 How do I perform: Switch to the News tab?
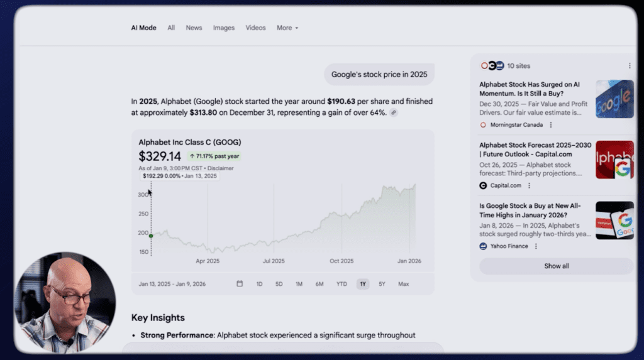[x=194, y=28]
